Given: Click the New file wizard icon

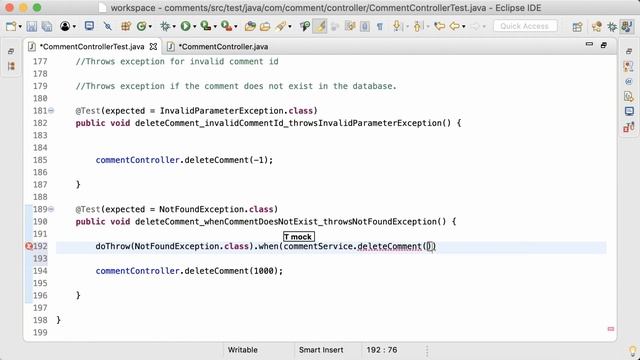Looking at the screenshot, I should pos(11,27).
